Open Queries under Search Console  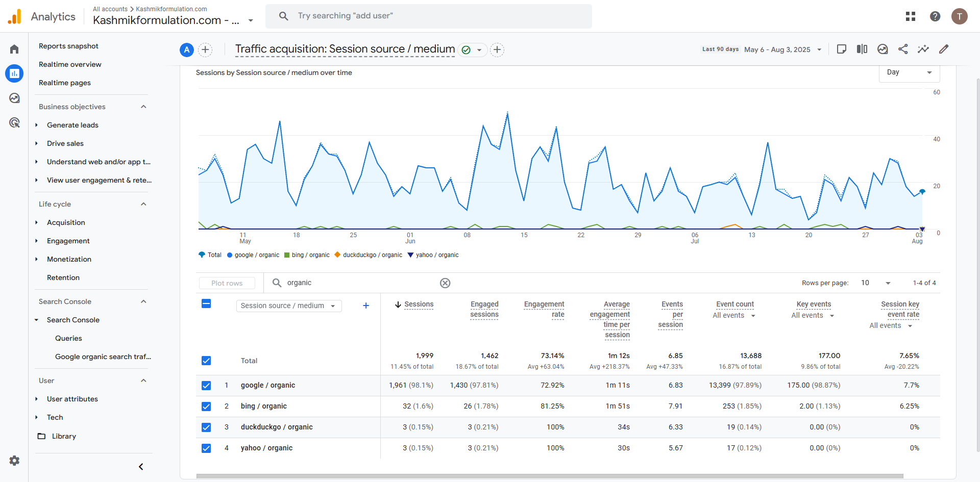tap(68, 338)
